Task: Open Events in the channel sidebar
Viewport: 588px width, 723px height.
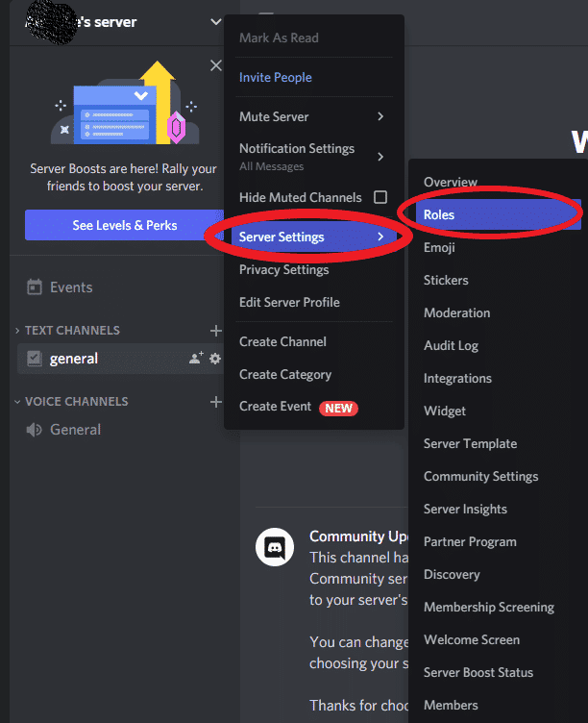Action: click(71, 287)
